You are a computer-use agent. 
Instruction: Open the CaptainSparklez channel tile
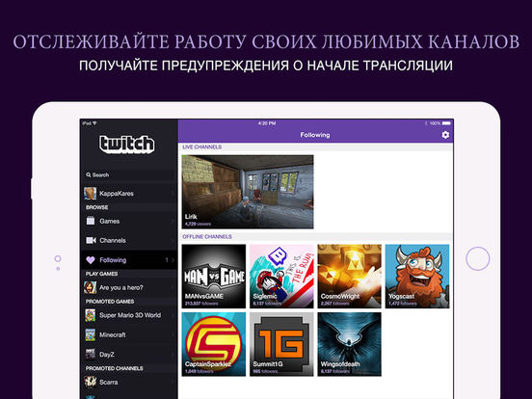point(214,344)
